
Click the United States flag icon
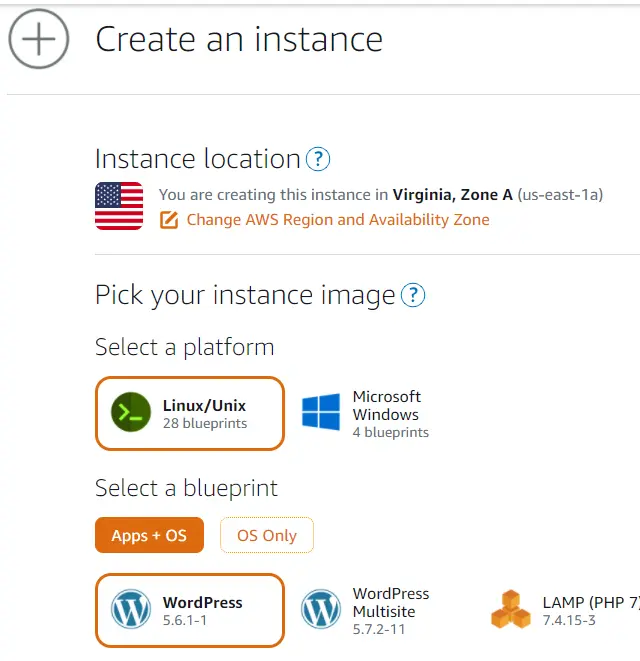(119, 206)
